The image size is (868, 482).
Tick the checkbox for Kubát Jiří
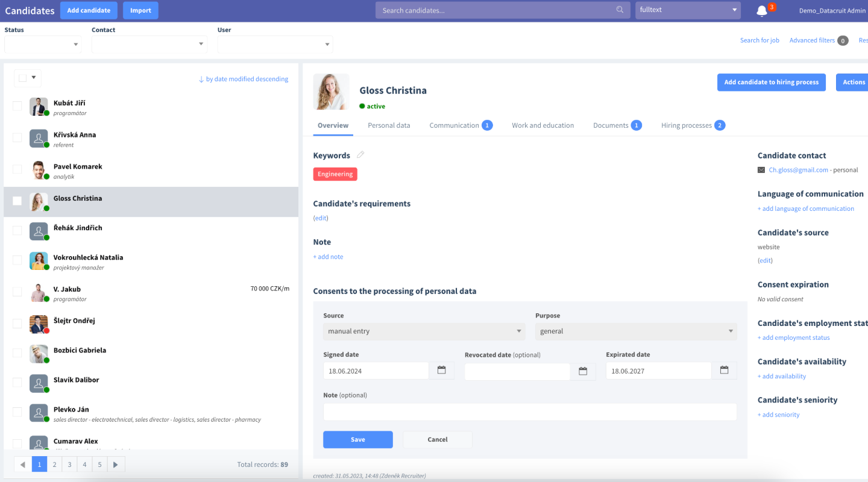[17, 106]
